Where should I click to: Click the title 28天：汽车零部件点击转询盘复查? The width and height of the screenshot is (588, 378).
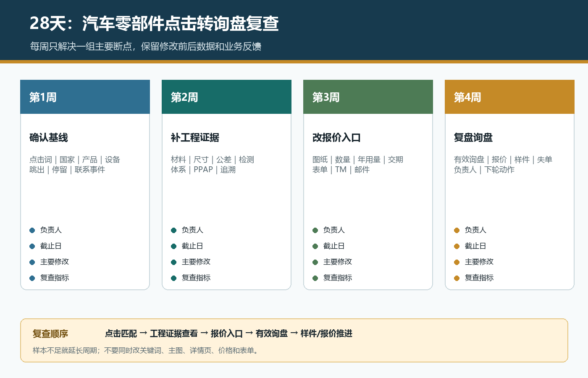click(154, 24)
